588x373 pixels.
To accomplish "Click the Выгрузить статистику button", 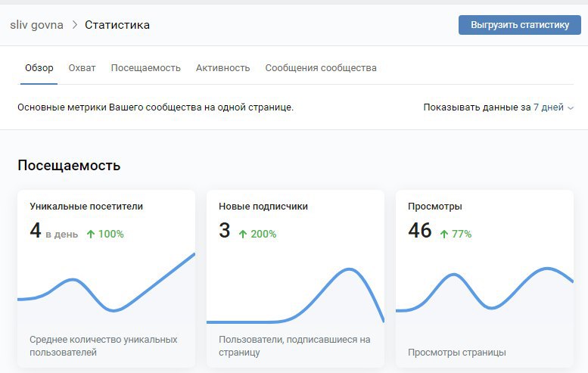I will pos(519,25).
